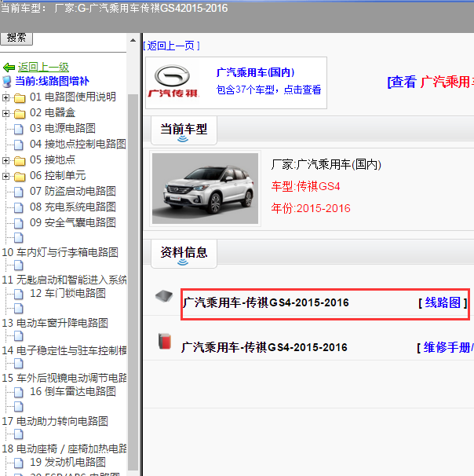Click document icon of 19 发动机电路图
Screen dimensions: 474x476
19,463
